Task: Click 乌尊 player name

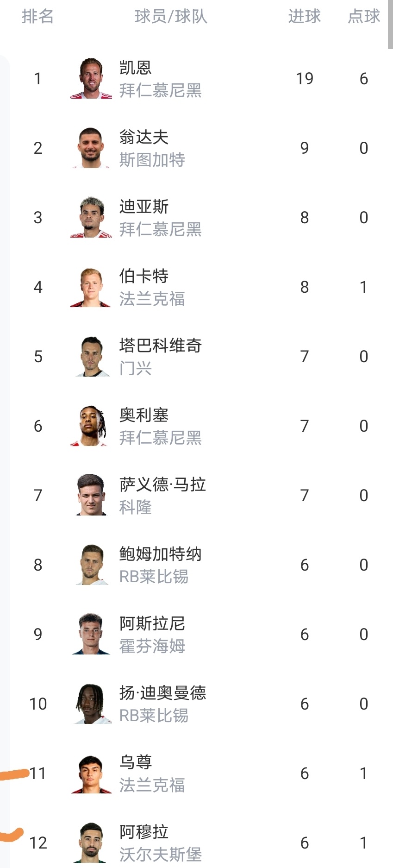Action: (135, 762)
